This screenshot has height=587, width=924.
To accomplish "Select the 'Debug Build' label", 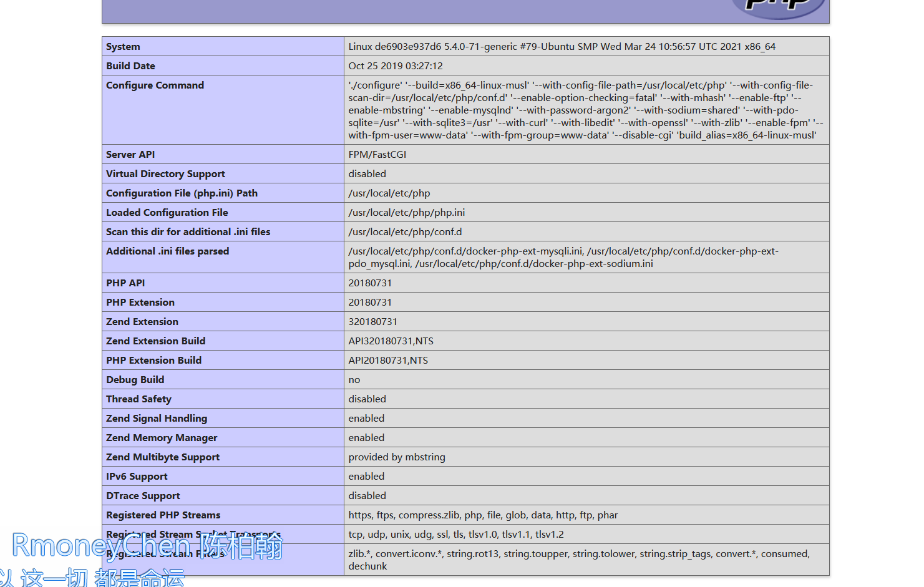I will pos(135,380).
